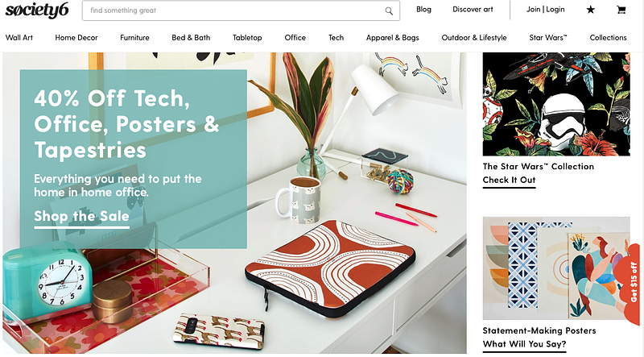Click the Society6 logo

[x=37, y=10]
